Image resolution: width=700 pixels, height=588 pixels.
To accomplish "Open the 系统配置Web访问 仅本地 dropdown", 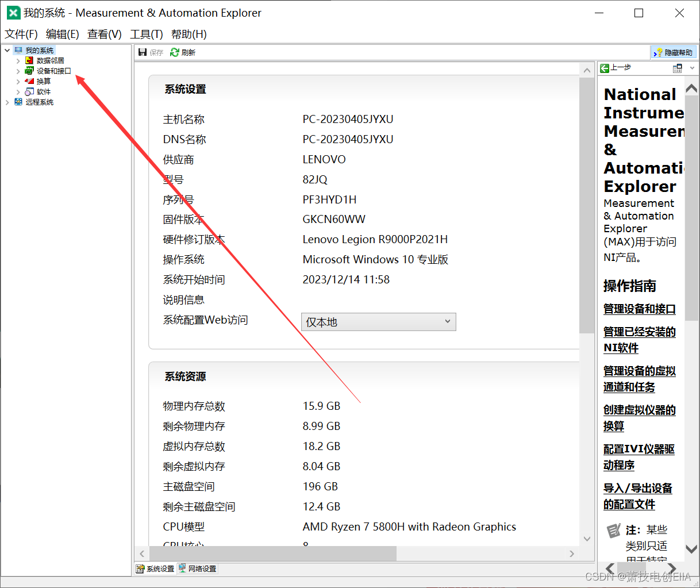I will click(x=378, y=322).
